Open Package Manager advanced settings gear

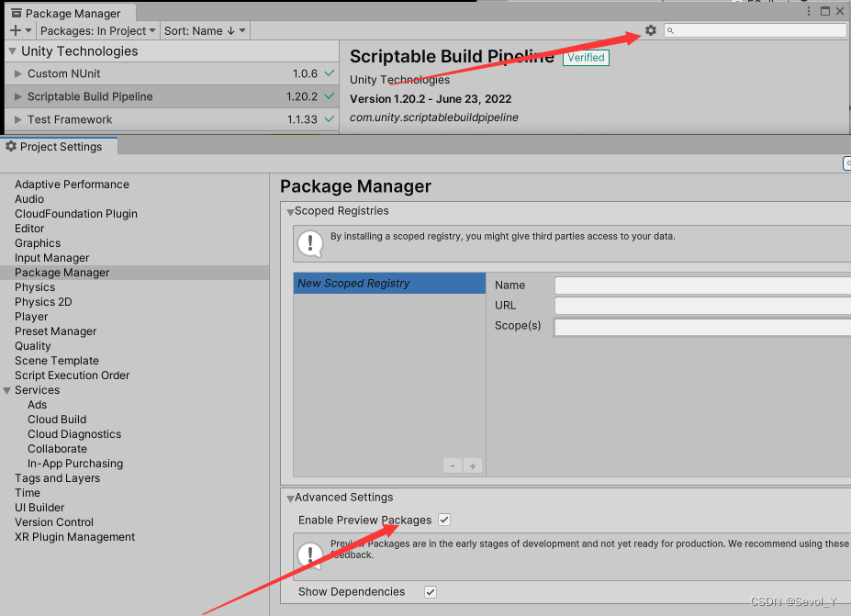pos(651,30)
